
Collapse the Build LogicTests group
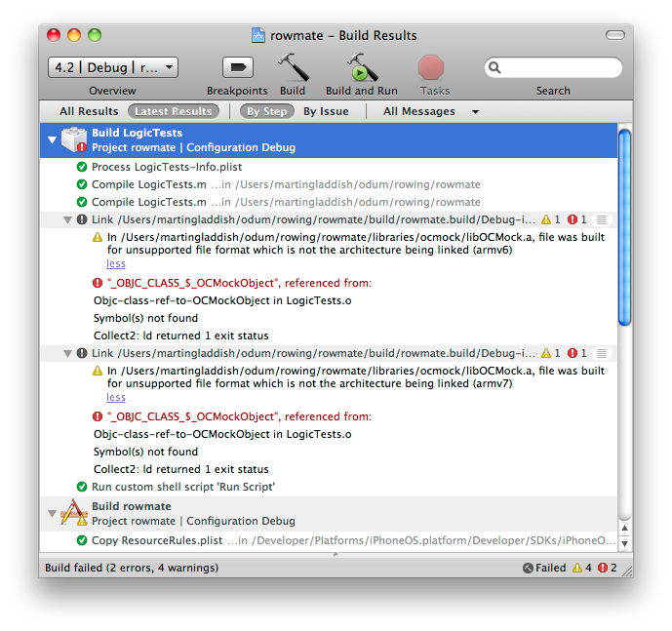coord(53,140)
